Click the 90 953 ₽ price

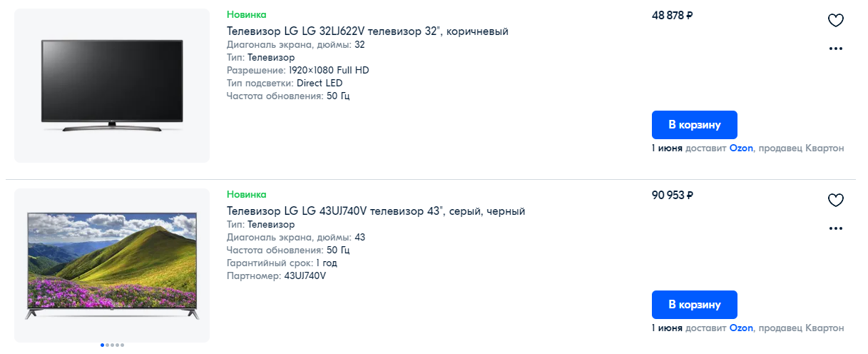tap(672, 196)
